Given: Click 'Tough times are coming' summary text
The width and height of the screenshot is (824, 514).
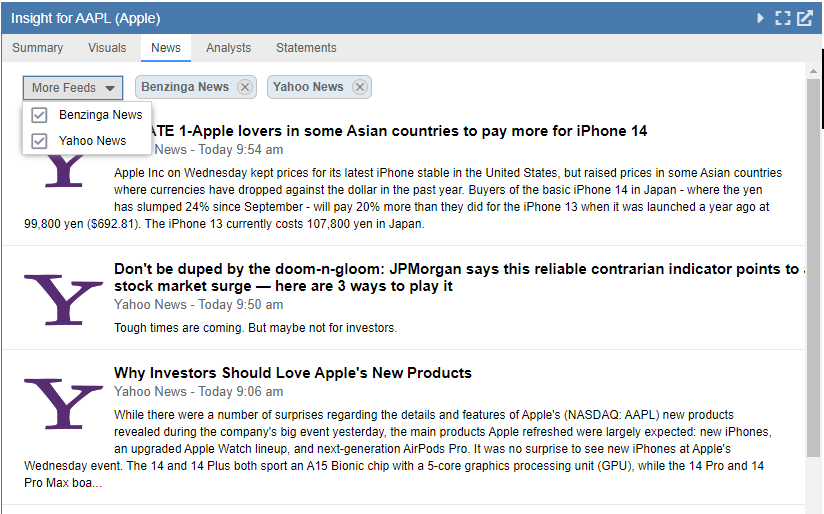Looking at the screenshot, I should (x=255, y=328).
